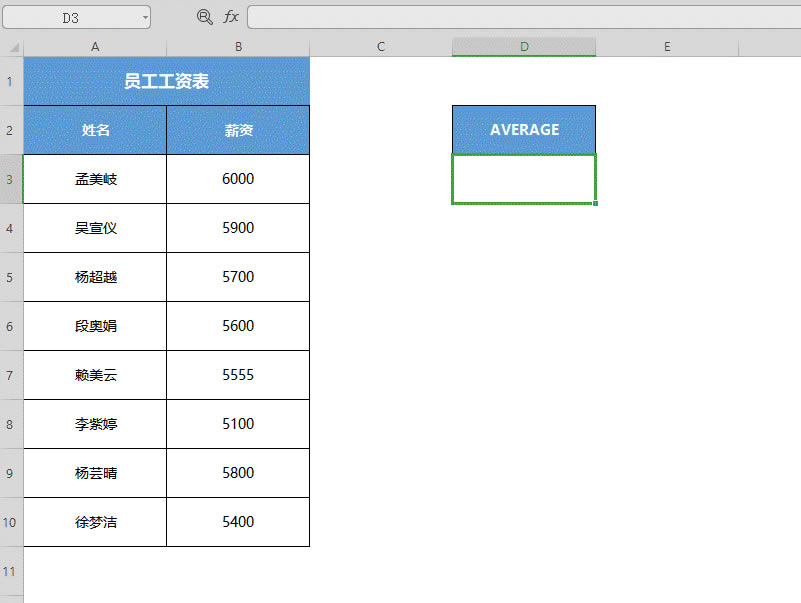This screenshot has height=603, width=801.
Task: Select the salary cell 5900
Action: tap(238, 228)
